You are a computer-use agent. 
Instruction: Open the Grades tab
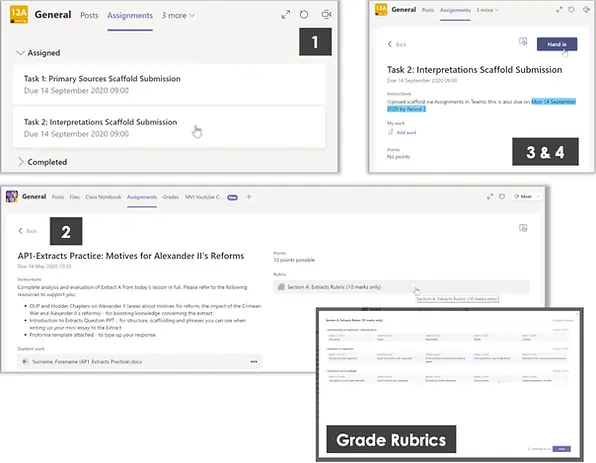171,197
